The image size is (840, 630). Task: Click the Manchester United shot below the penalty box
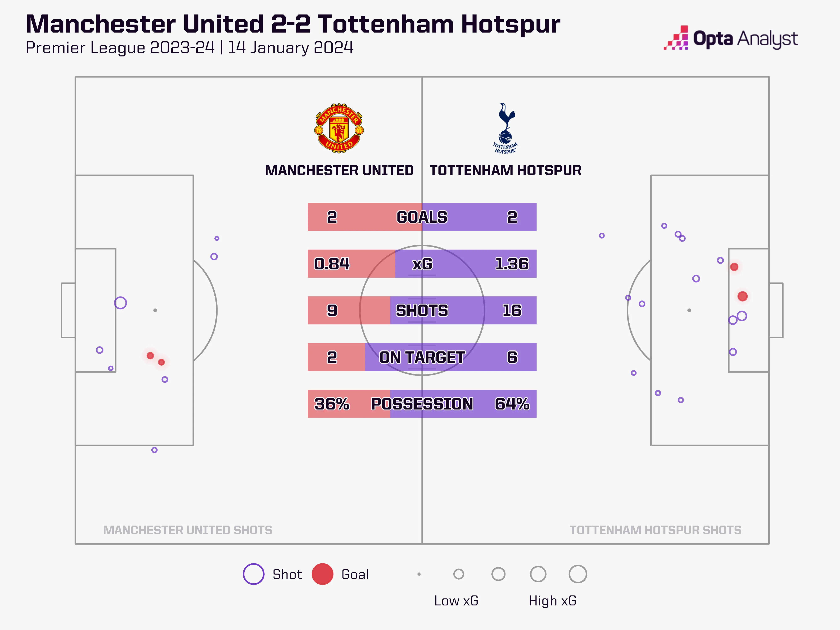[154, 450]
